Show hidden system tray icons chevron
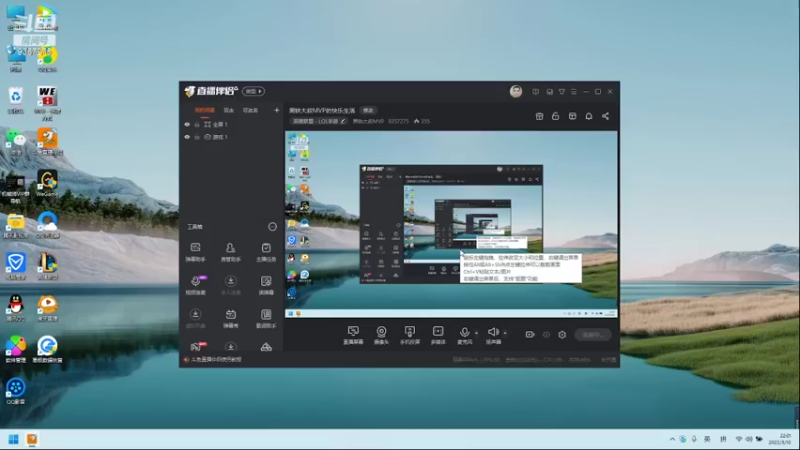 [x=672, y=439]
